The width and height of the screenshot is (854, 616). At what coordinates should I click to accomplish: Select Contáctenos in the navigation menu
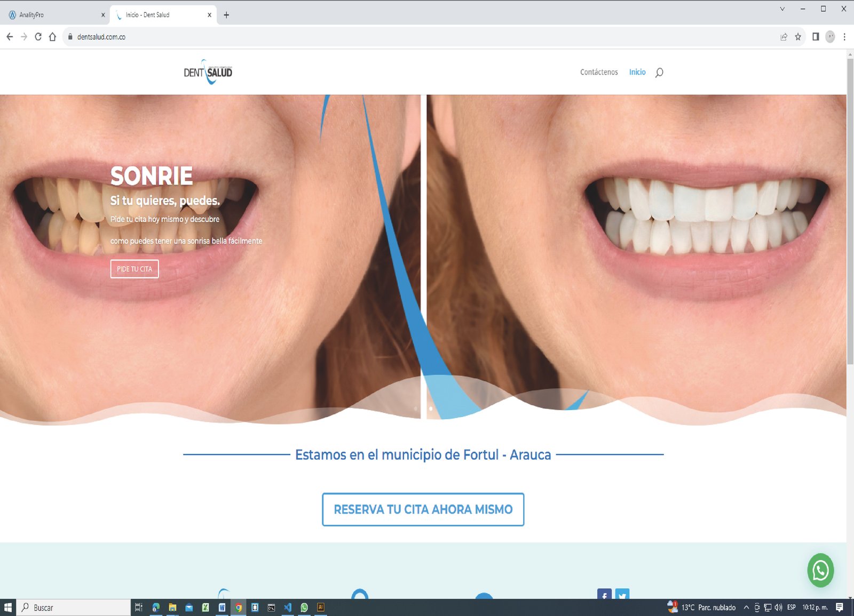coord(599,72)
